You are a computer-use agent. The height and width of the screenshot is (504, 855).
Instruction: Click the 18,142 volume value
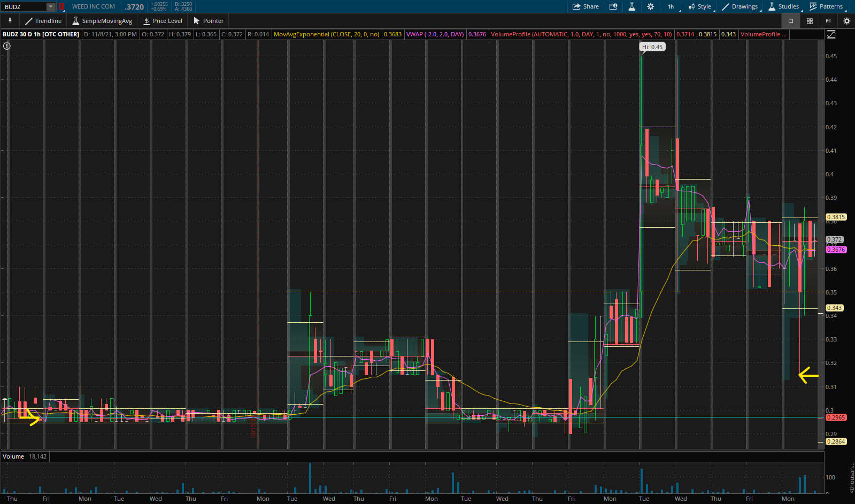point(37,456)
